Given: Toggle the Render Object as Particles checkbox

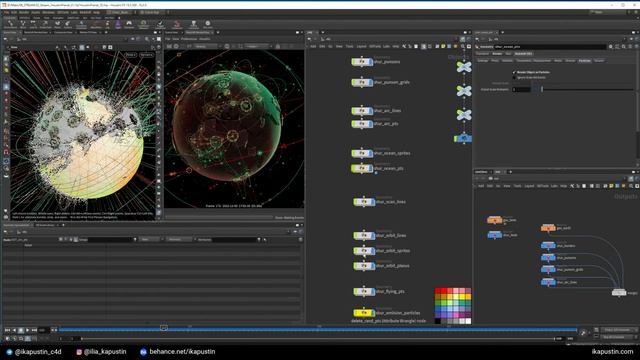Looking at the screenshot, I should pos(514,72).
